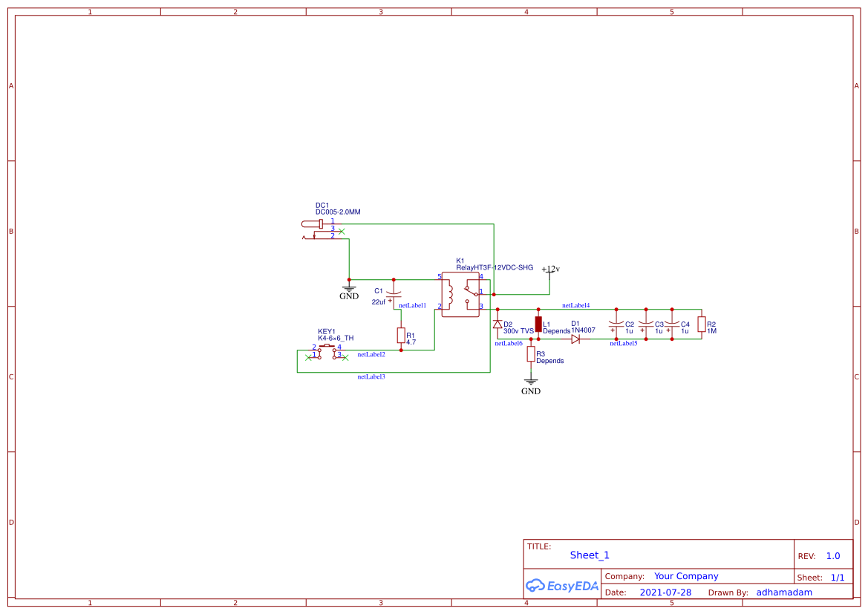
Task: Select the 'Your Company' company field
Action: pyautogui.click(x=686, y=576)
